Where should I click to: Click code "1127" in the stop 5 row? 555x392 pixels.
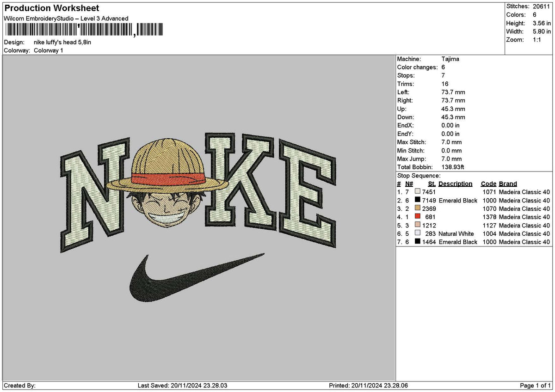tap(489, 225)
